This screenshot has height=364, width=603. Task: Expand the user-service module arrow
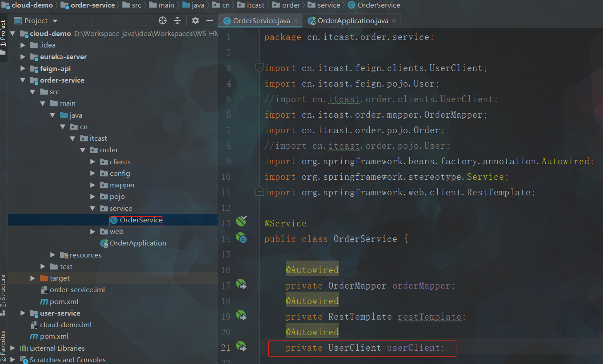pyautogui.click(x=23, y=313)
